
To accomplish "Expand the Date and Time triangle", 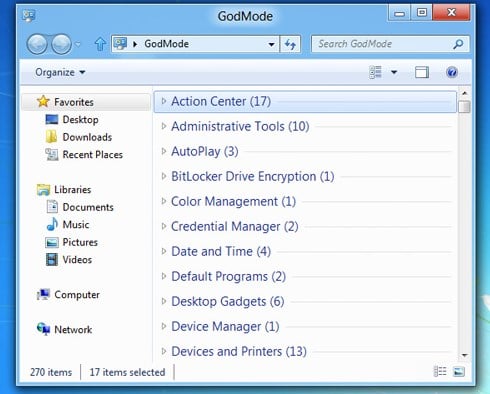I will (x=164, y=251).
